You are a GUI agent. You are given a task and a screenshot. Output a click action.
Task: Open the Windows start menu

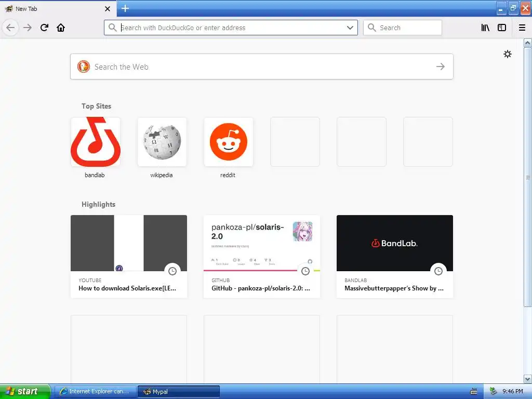pos(25,391)
